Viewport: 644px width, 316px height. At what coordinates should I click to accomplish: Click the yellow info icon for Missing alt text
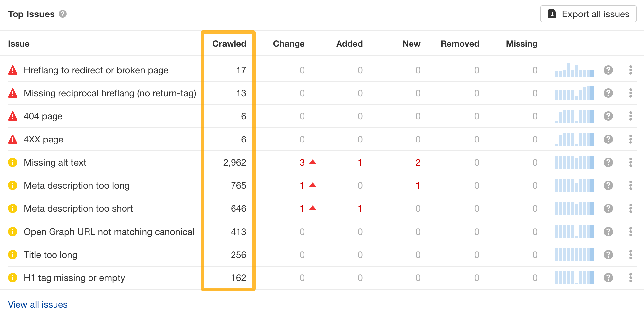point(13,162)
